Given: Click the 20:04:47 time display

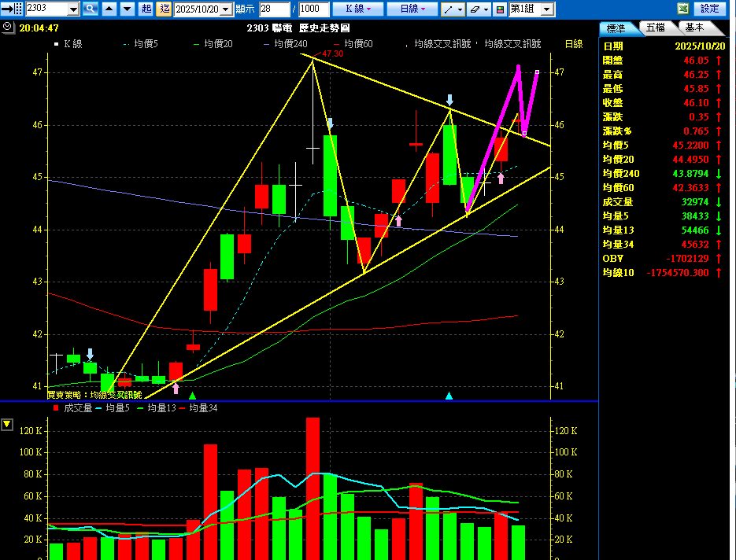Looking at the screenshot, I should (39, 28).
